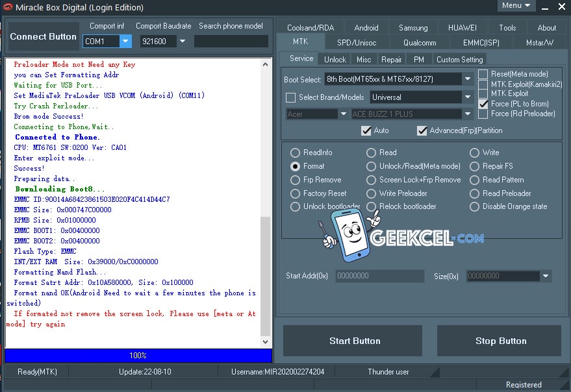Open the Comport Baudrate dropdown arrow

click(183, 42)
